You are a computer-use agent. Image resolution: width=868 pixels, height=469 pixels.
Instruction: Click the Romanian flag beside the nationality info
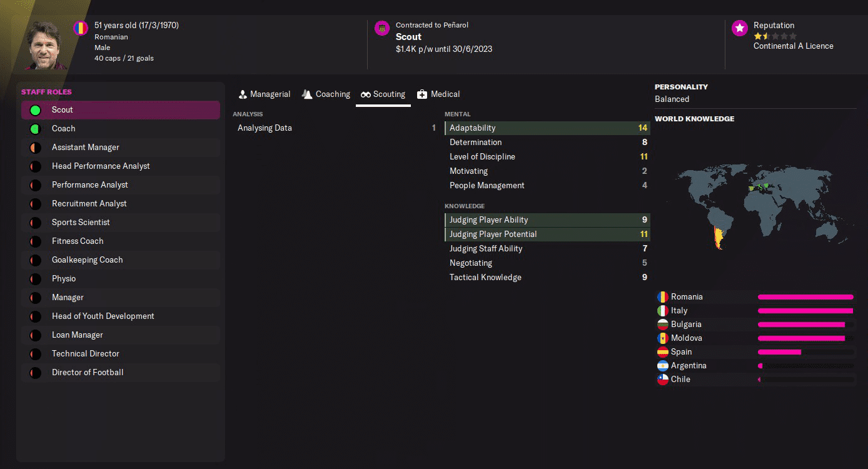[80, 28]
